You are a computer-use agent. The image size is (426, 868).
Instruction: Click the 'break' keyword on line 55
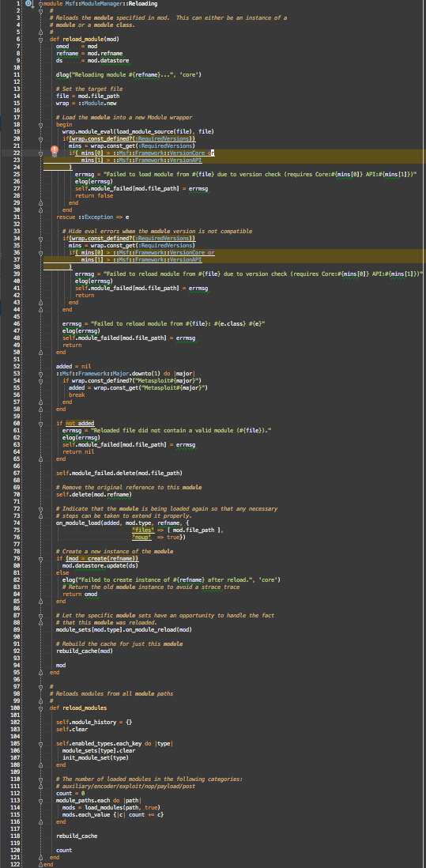[x=77, y=395]
